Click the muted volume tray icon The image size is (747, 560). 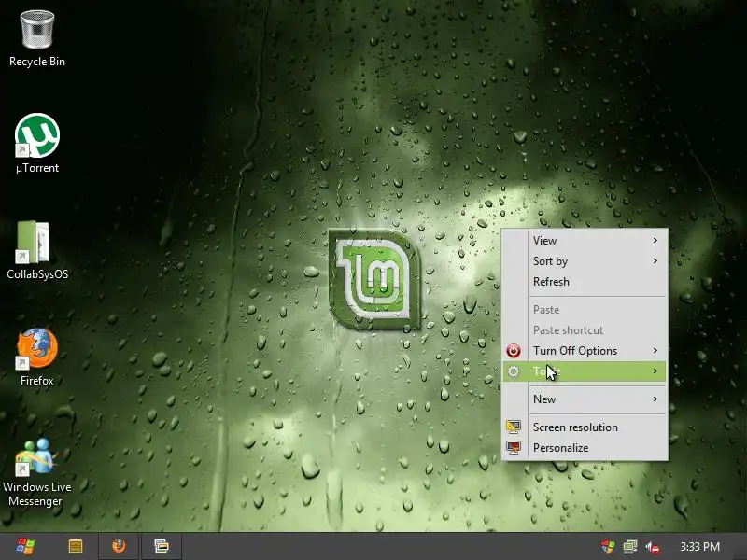pyautogui.click(x=652, y=547)
